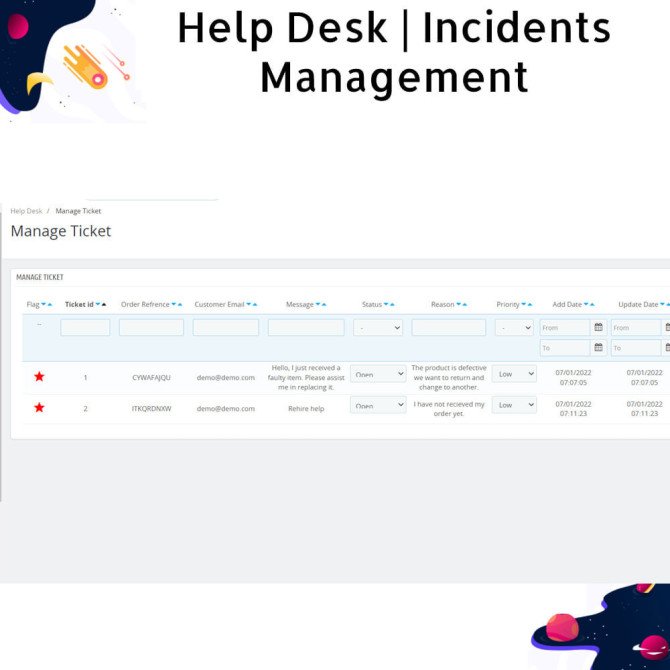Focus the Reason filter input

pyautogui.click(x=449, y=328)
